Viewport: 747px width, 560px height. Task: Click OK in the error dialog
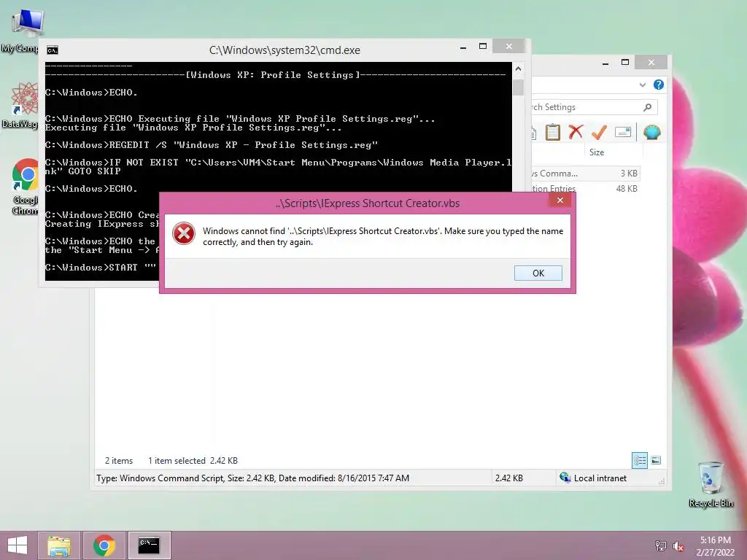538,273
